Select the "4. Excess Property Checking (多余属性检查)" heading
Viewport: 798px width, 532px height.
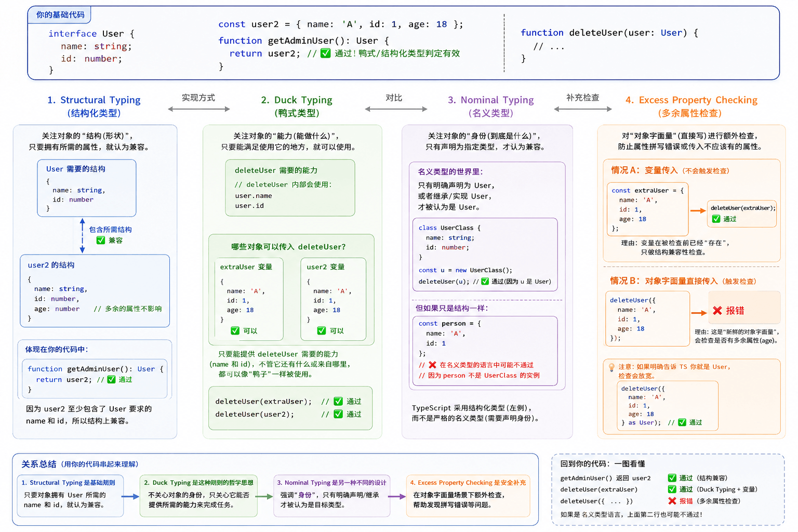click(x=691, y=106)
